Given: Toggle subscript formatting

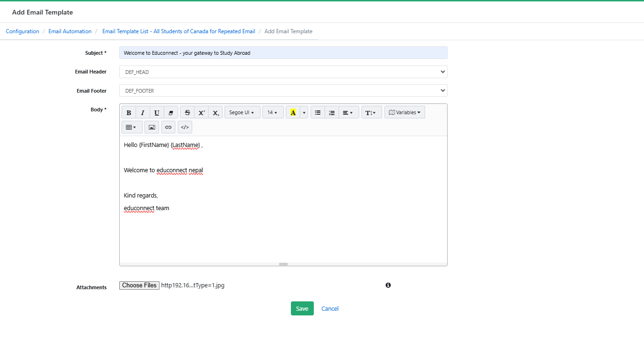Looking at the screenshot, I should click(216, 112).
